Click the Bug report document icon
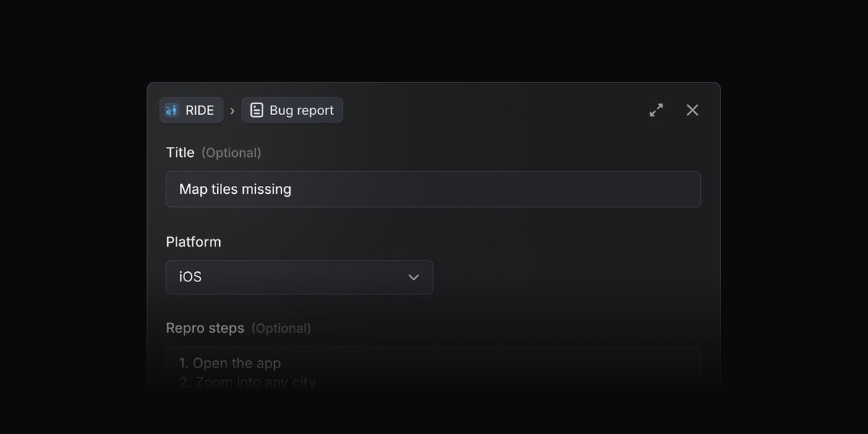This screenshot has height=434, width=868. click(257, 110)
